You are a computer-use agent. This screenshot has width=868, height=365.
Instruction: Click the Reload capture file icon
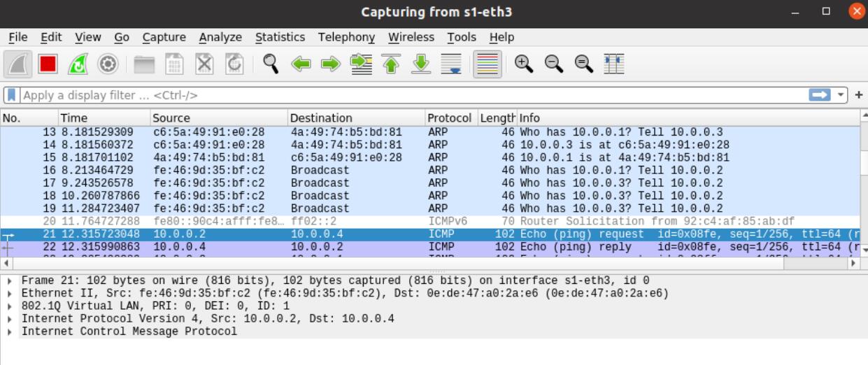[x=234, y=65]
